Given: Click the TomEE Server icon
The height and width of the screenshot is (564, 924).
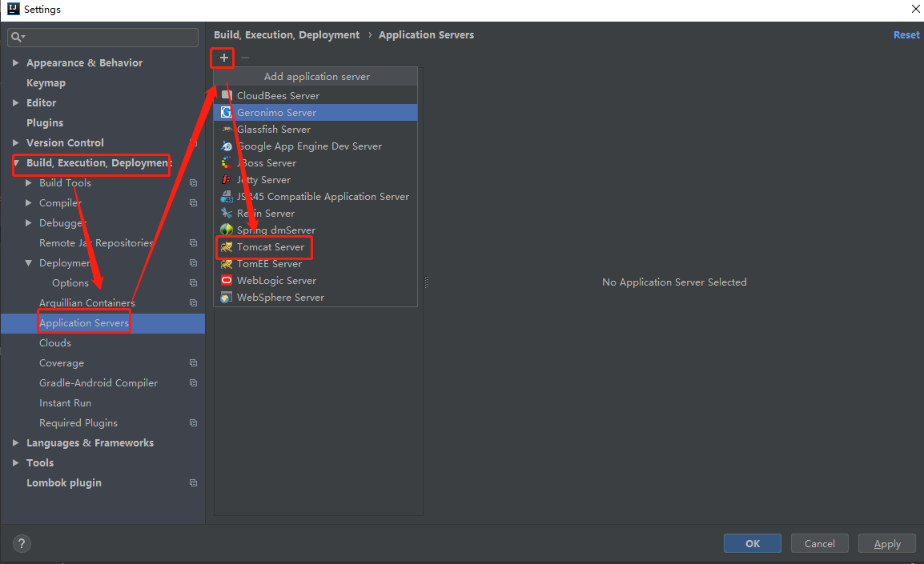Looking at the screenshot, I should 227,264.
